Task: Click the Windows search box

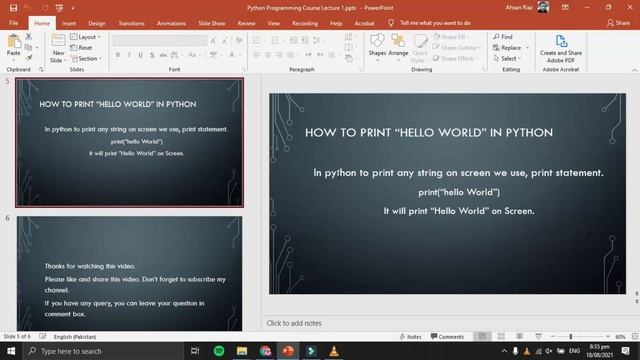Action: pos(104,351)
